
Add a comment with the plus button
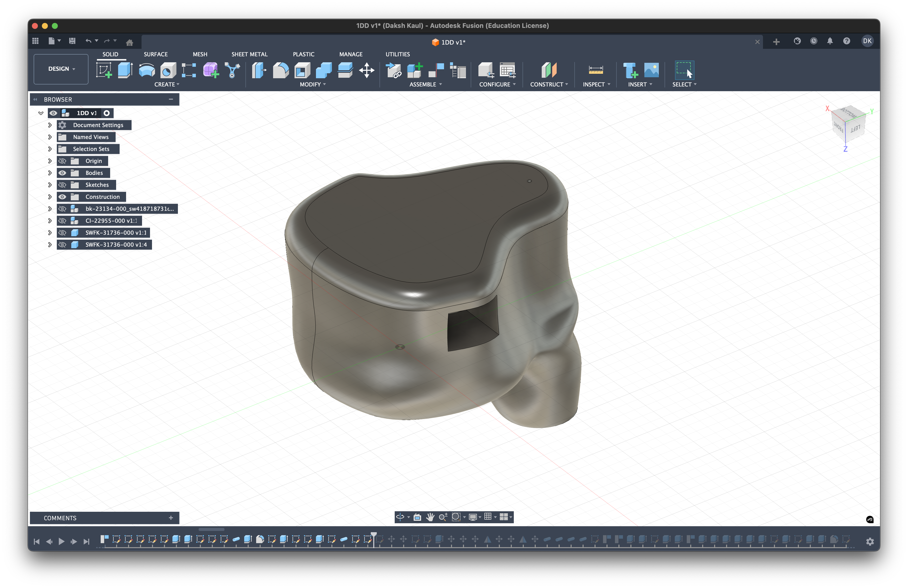tap(171, 518)
